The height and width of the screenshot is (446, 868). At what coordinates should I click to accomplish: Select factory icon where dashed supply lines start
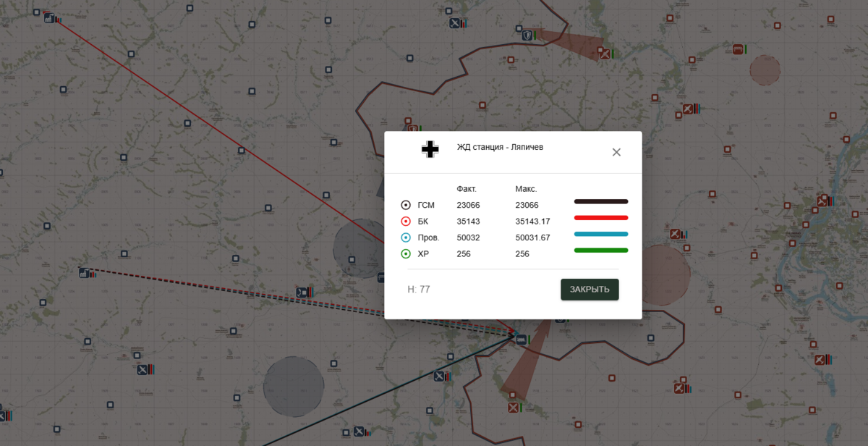(x=84, y=272)
